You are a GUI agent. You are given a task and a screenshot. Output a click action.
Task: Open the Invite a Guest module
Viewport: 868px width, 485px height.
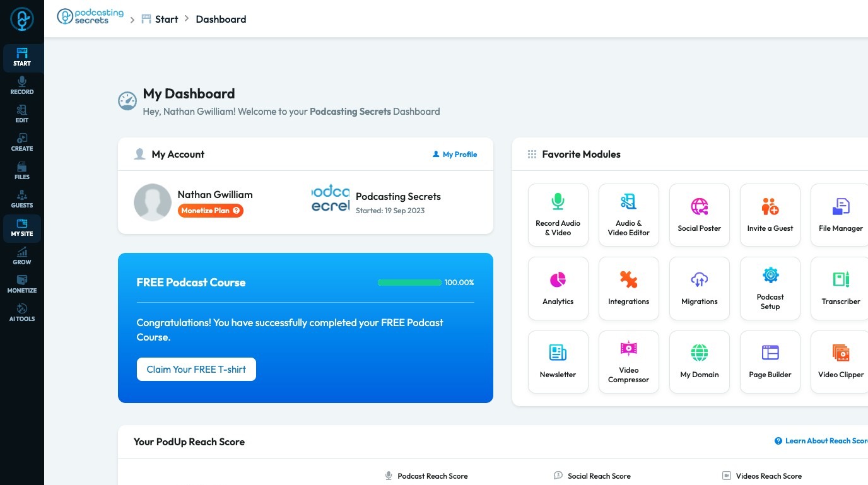tap(770, 215)
